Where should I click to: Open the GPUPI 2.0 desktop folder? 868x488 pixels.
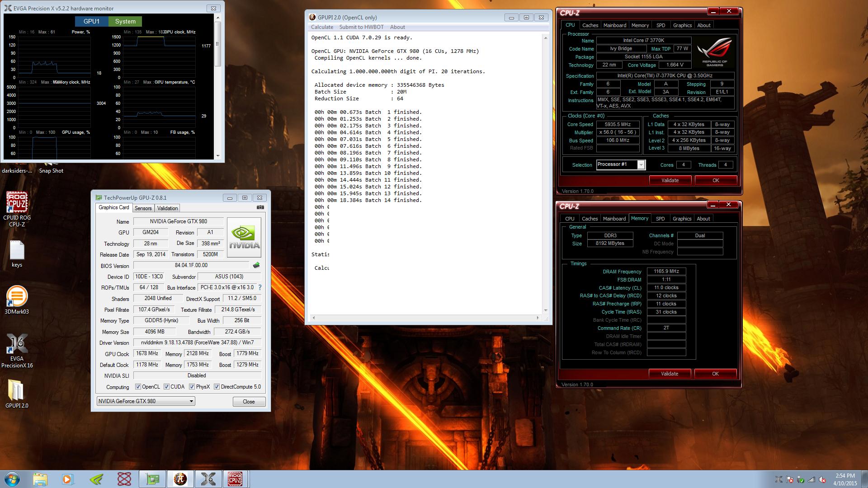(17, 394)
